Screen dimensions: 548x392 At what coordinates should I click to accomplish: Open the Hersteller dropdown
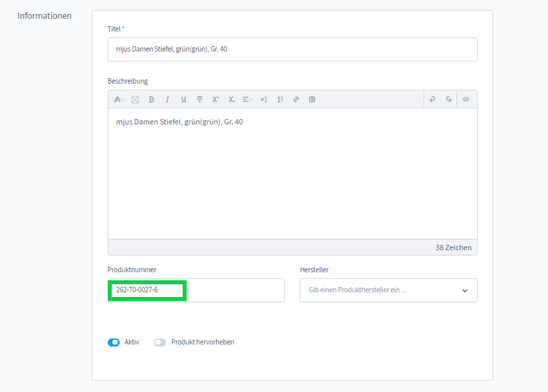(388, 290)
